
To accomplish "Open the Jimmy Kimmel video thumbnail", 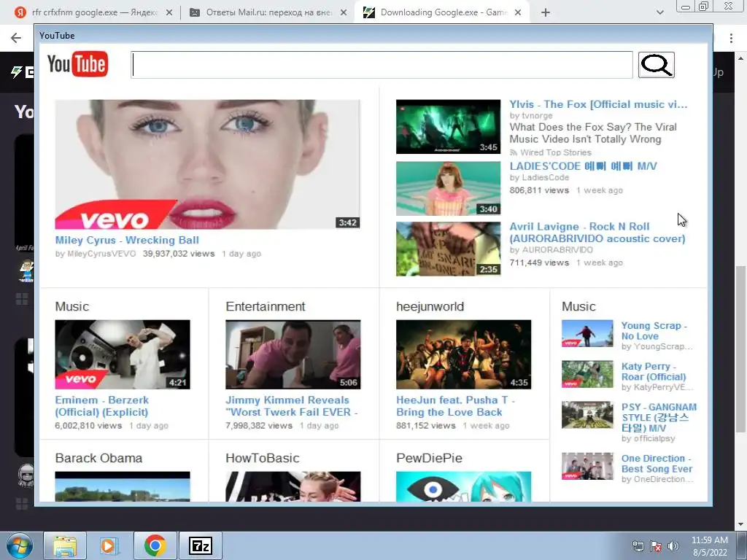I will coord(293,355).
